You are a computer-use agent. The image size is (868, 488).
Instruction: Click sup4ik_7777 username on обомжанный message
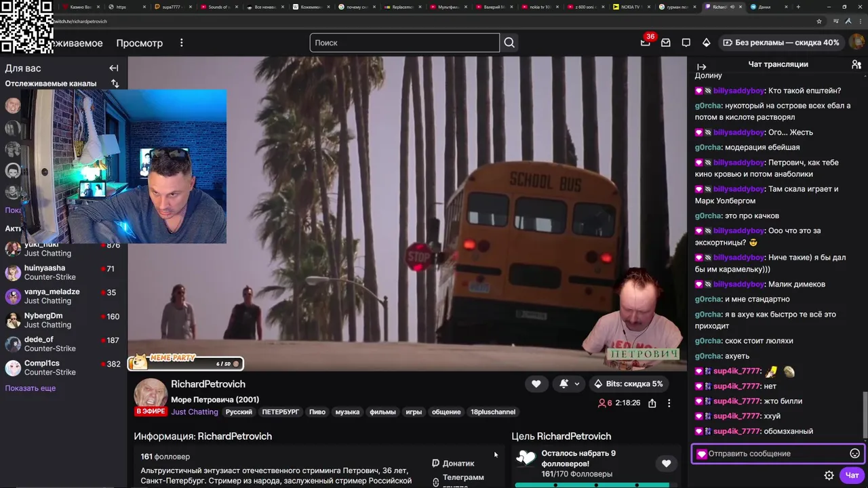pos(736,431)
